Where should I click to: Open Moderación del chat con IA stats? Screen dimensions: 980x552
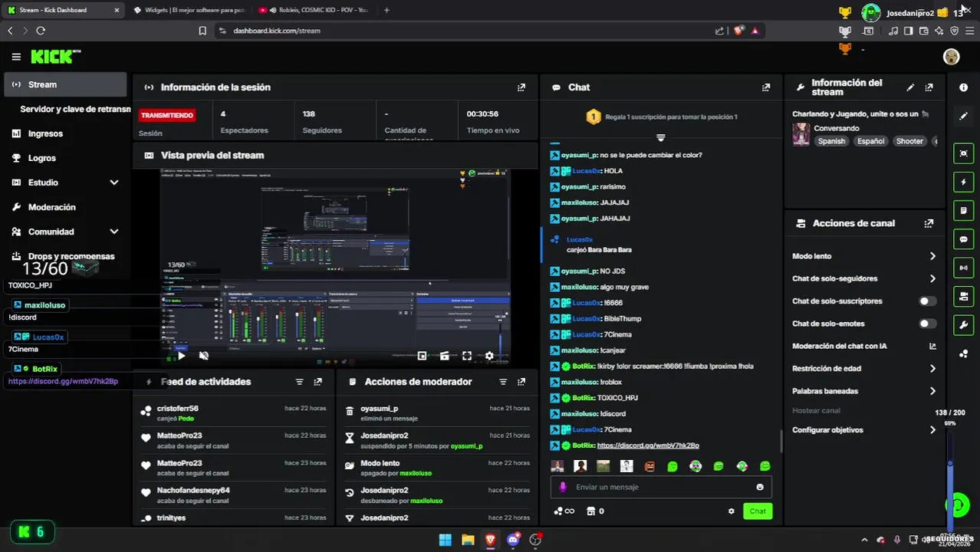coord(932,347)
